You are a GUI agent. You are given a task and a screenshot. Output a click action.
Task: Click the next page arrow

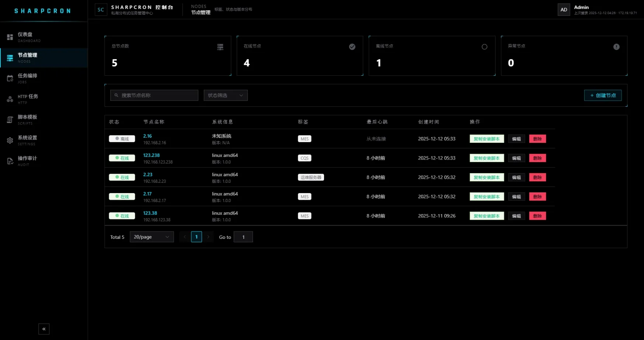pyautogui.click(x=208, y=237)
